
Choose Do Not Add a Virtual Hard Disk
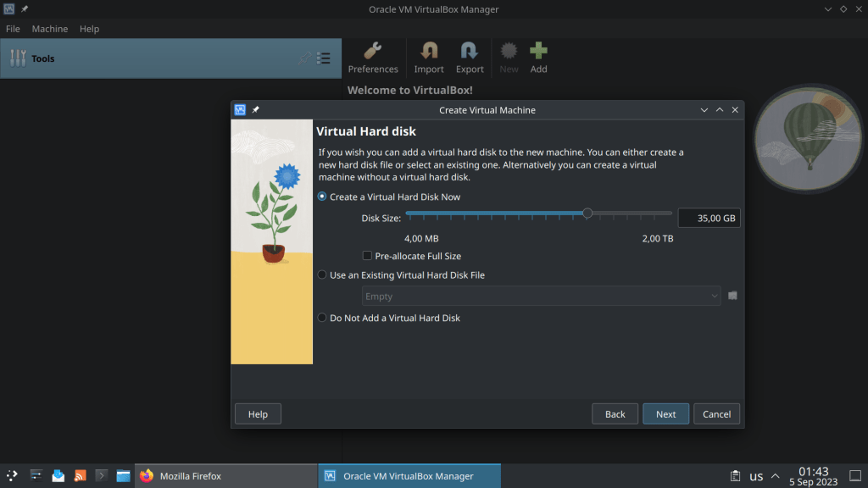(x=322, y=318)
